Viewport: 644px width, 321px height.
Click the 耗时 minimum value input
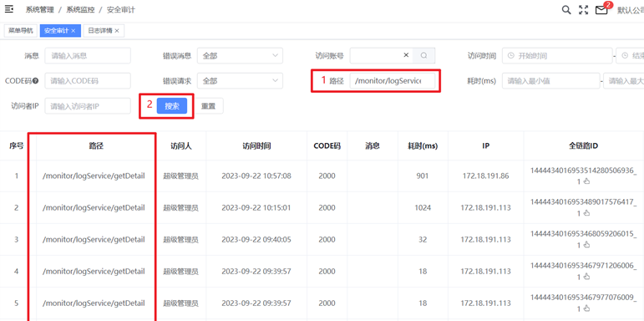coord(550,81)
